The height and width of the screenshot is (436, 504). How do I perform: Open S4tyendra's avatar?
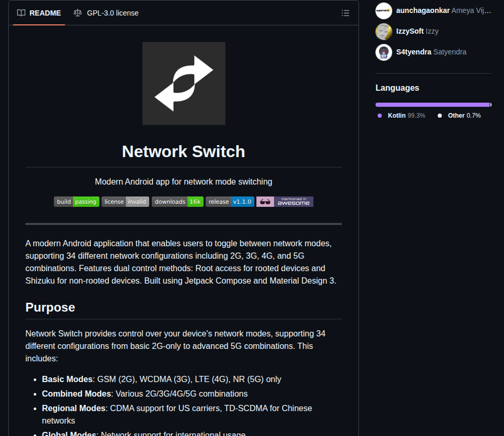click(384, 52)
